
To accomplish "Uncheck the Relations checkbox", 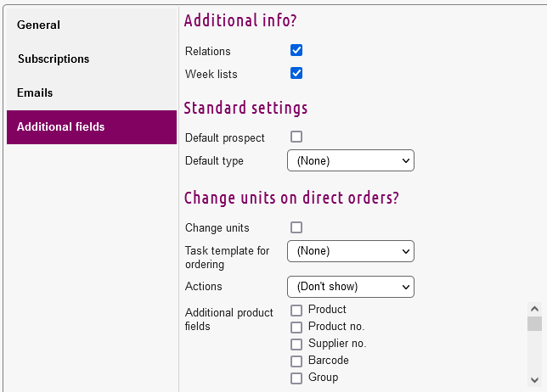I will (296, 51).
